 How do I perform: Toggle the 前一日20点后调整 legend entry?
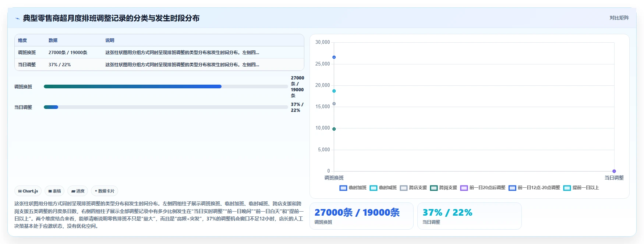click(x=483, y=188)
